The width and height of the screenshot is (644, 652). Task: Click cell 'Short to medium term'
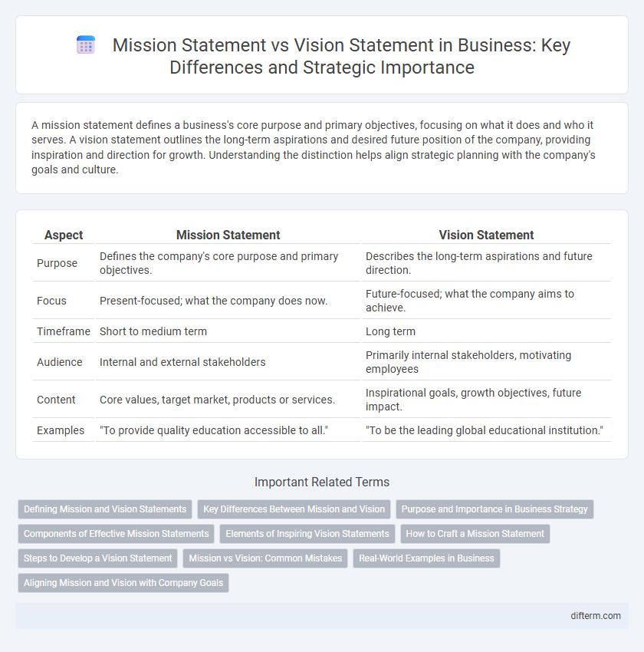(228, 331)
